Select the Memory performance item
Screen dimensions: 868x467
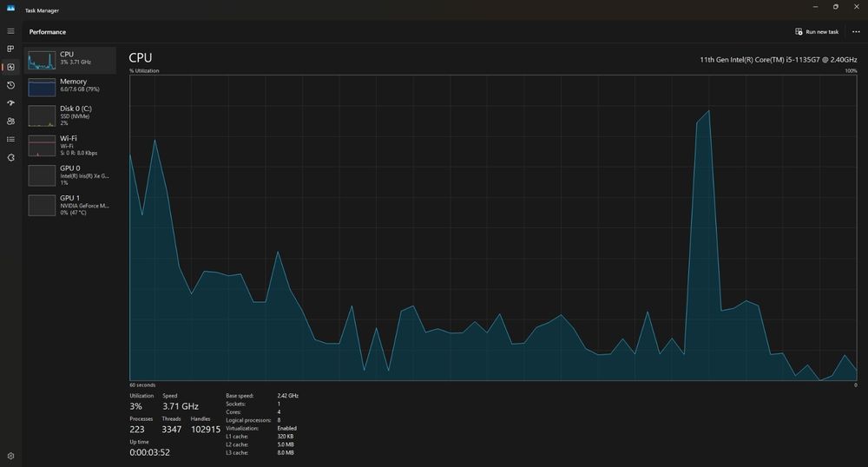pyautogui.click(x=69, y=87)
